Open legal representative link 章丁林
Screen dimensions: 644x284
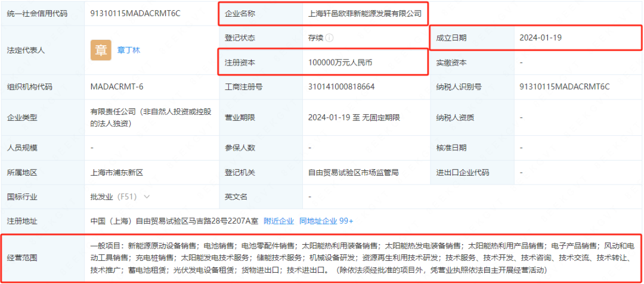[x=129, y=51]
